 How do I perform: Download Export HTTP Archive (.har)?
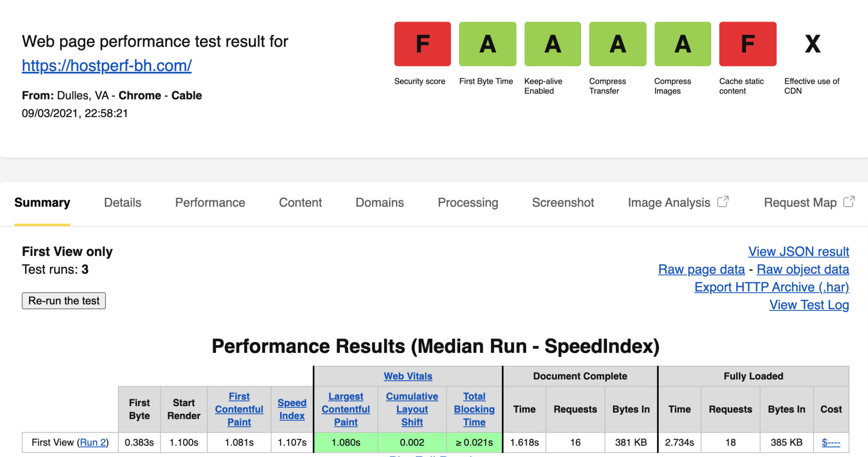772,287
